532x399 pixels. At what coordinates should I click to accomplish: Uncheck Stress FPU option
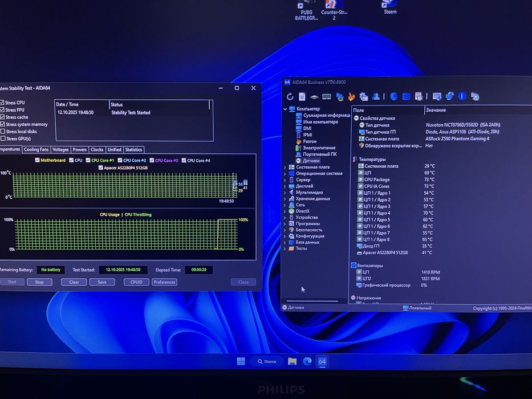click(x=2, y=109)
